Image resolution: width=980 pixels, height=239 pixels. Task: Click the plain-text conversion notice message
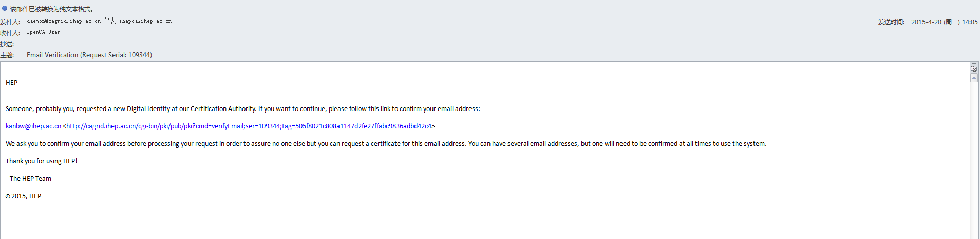click(52, 9)
